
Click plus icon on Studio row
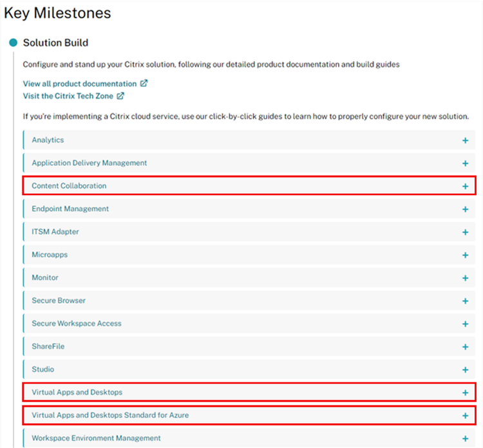(465, 369)
